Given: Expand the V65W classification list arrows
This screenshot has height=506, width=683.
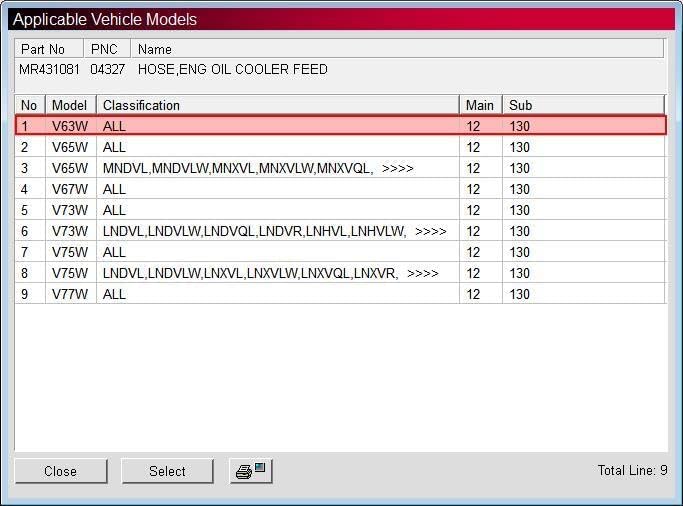Looking at the screenshot, I should [x=397, y=168].
